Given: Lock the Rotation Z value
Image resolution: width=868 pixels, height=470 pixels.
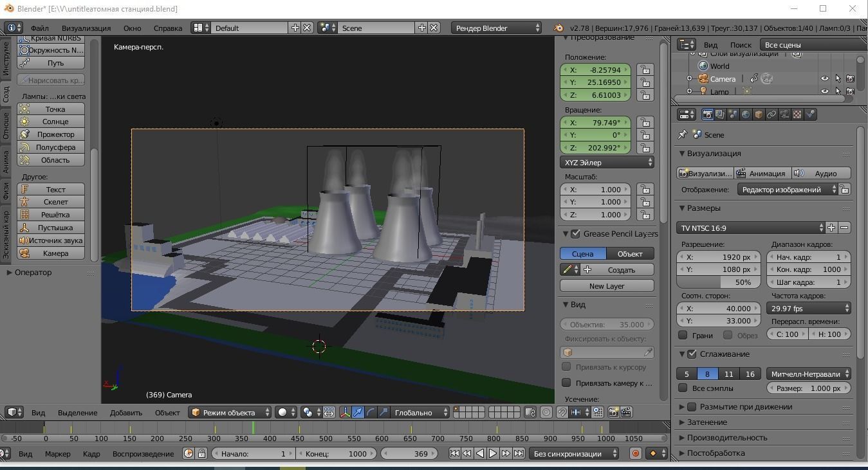Looking at the screenshot, I should [645, 147].
